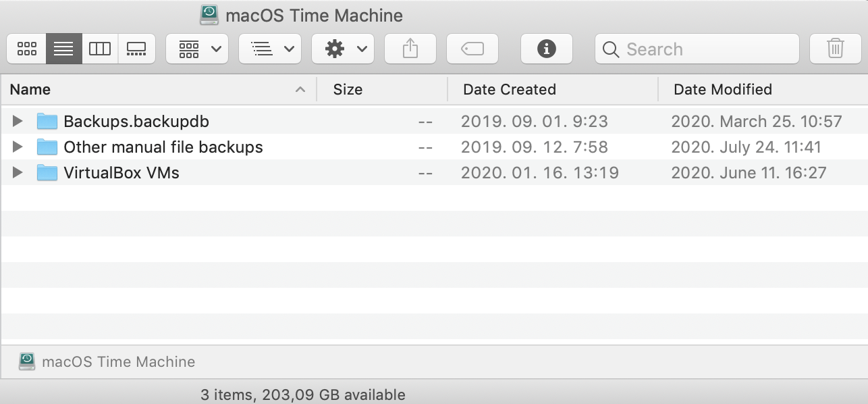Click the Search field
The height and width of the screenshot is (404, 868).
[697, 49]
